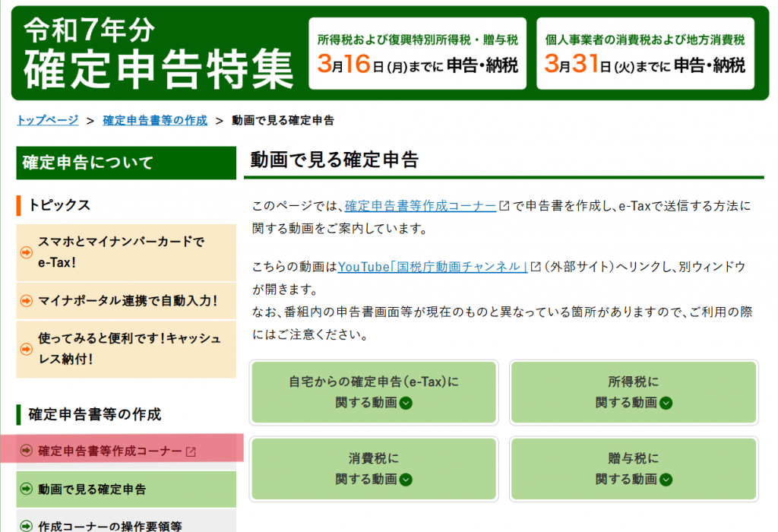Expand 消費税に関する動画 section
The image size is (778, 532).
[374, 469]
